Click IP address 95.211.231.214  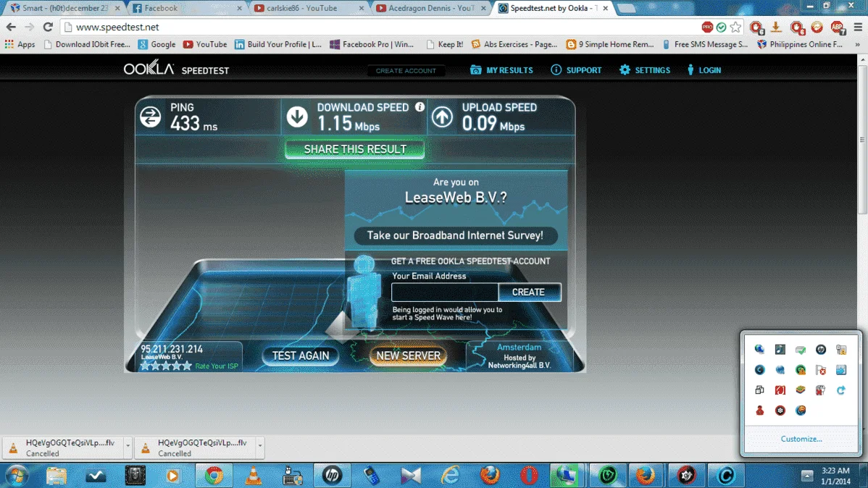coord(172,349)
